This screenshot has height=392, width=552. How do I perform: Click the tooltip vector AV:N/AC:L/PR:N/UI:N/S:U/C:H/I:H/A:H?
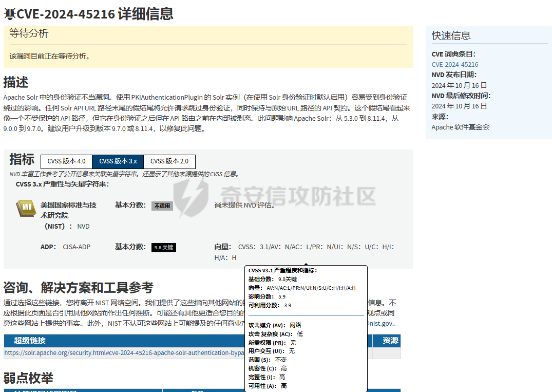point(311,288)
